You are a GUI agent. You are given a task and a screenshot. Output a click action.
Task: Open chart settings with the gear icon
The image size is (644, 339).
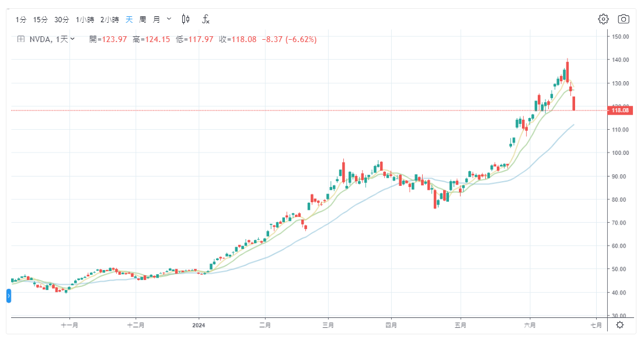pos(603,19)
